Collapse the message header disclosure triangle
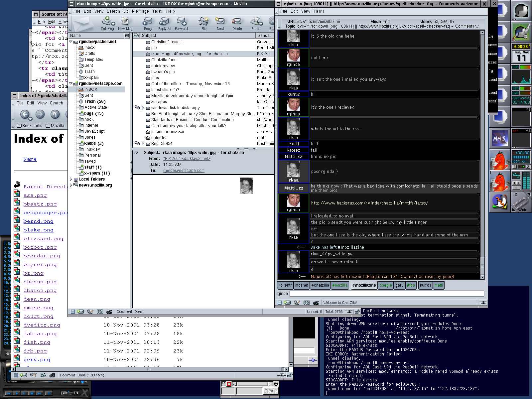Viewport: 532px width, 399px height. 136,153
